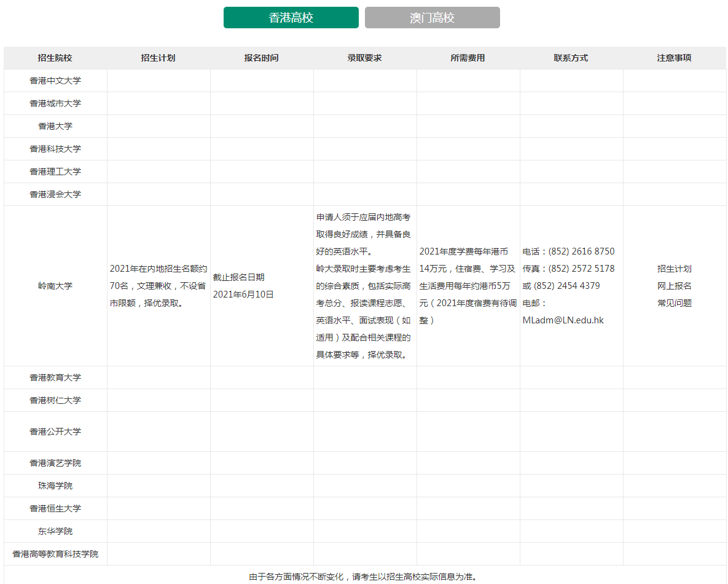Click on 香港大学 row
The image size is (728, 584).
click(x=55, y=127)
